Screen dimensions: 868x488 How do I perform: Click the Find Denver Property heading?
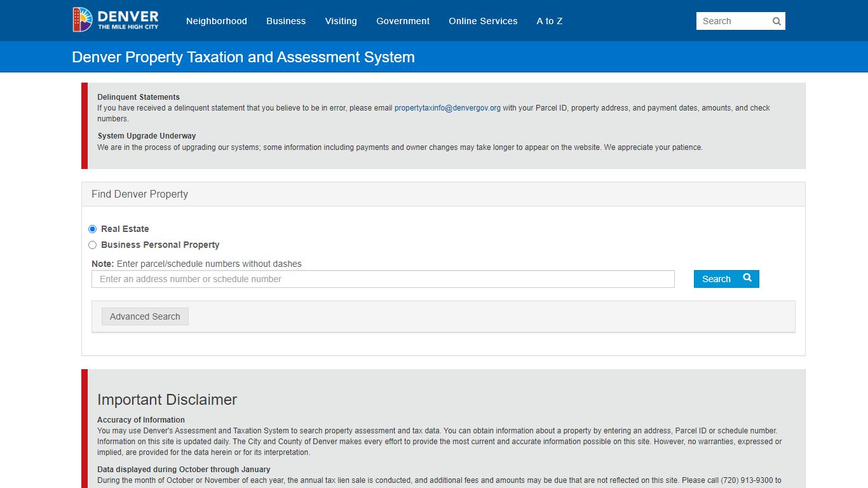[x=140, y=194]
